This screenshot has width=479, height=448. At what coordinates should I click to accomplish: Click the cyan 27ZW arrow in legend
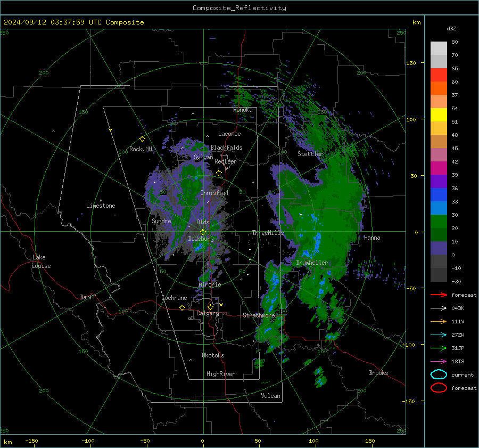tap(439, 335)
